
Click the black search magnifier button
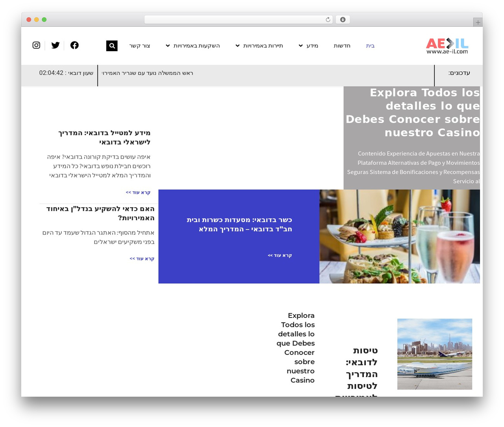coord(112,46)
